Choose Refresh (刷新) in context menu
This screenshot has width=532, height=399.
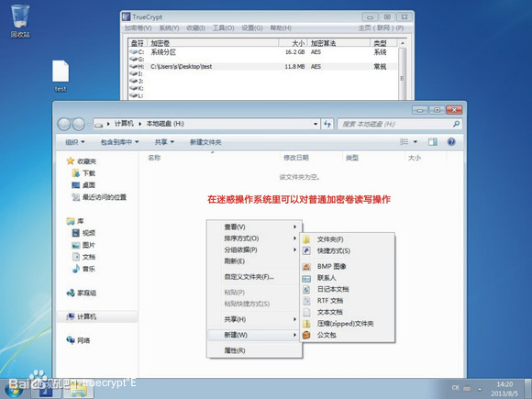coord(254,261)
